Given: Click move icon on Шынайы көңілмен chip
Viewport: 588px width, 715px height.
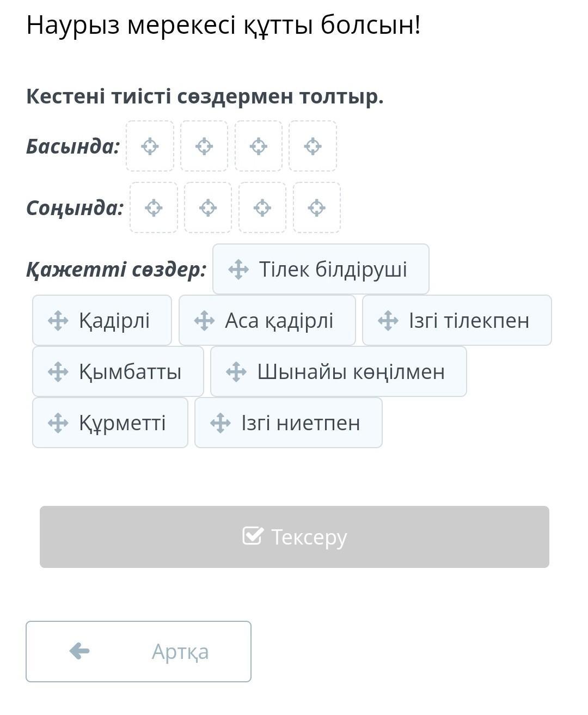Looking at the screenshot, I should point(236,372).
